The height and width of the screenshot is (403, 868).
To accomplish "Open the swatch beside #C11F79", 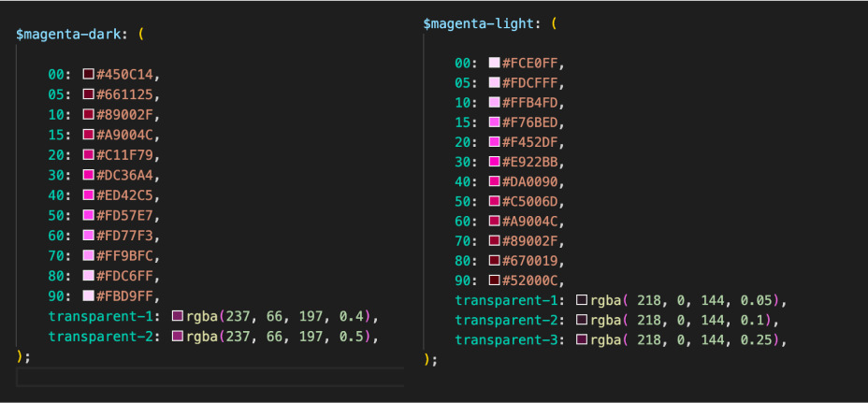I will [x=89, y=154].
